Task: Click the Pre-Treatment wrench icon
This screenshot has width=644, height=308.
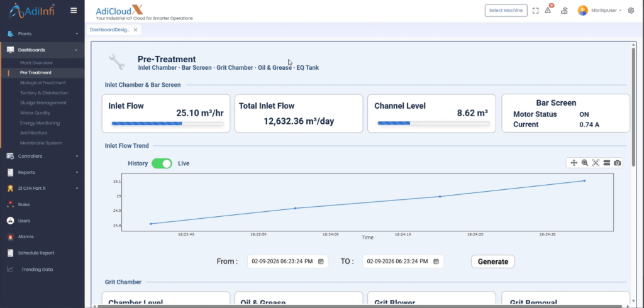Action: coord(116,62)
